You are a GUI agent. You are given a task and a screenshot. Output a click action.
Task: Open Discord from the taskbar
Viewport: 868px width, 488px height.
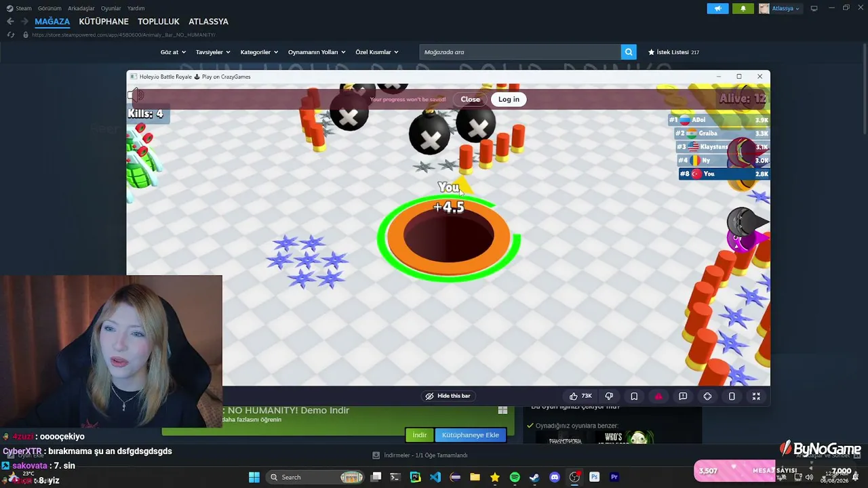pyautogui.click(x=555, y=477)
